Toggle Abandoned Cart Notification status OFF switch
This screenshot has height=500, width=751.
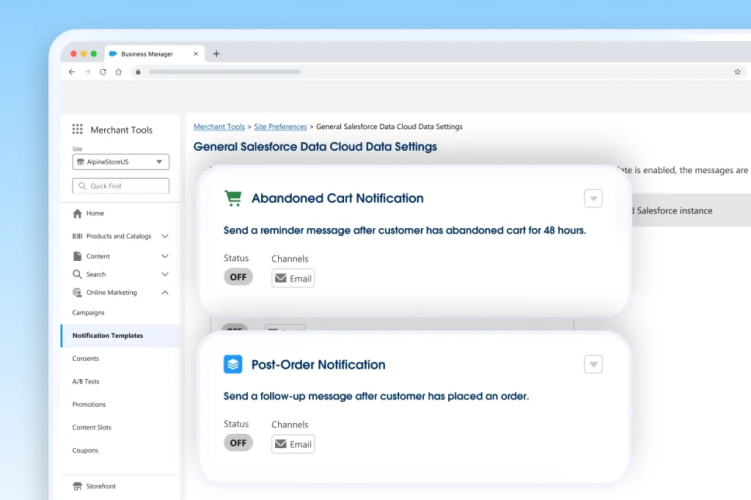238,277
